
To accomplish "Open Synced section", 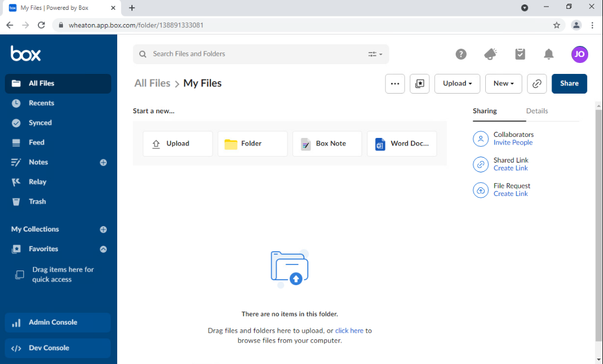I will point(40,123).
